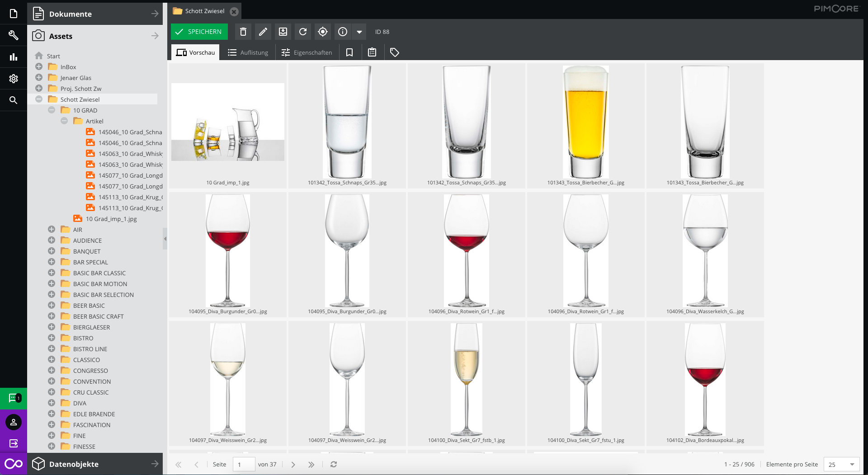Expand the BANQUET folder
This screenshot has width=868, height=475.
tap(52, 251)
